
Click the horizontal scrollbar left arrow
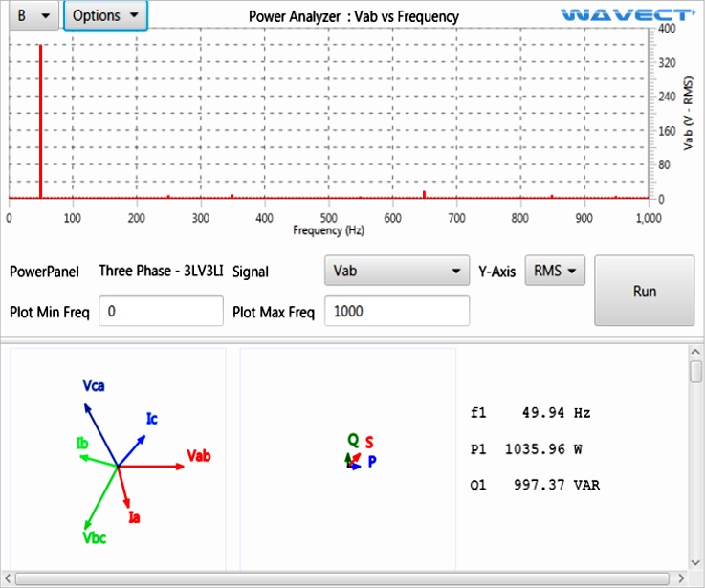pyautogui.click(x=8, y=578)
